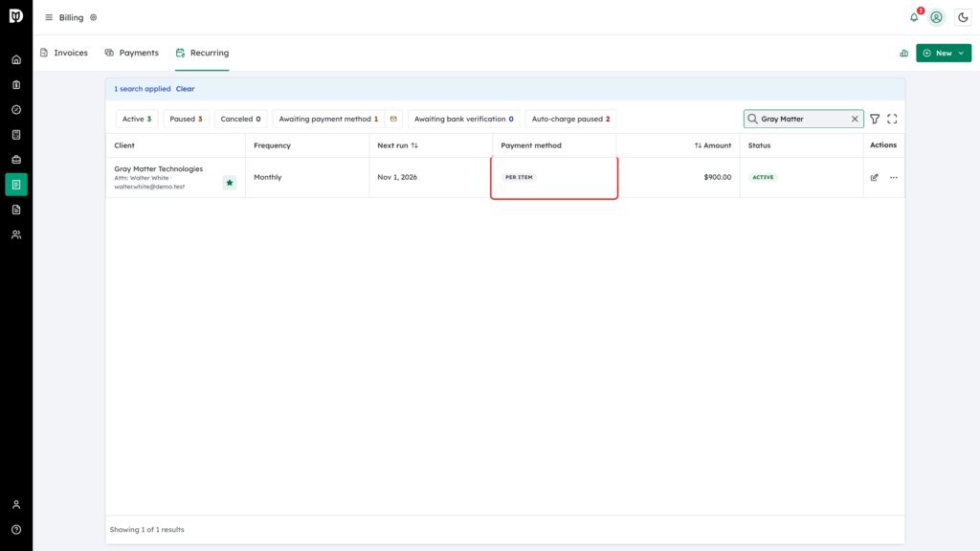980x551 pixels.
Task: Switch to the Invoices tab
Action: tap(64, 54)
